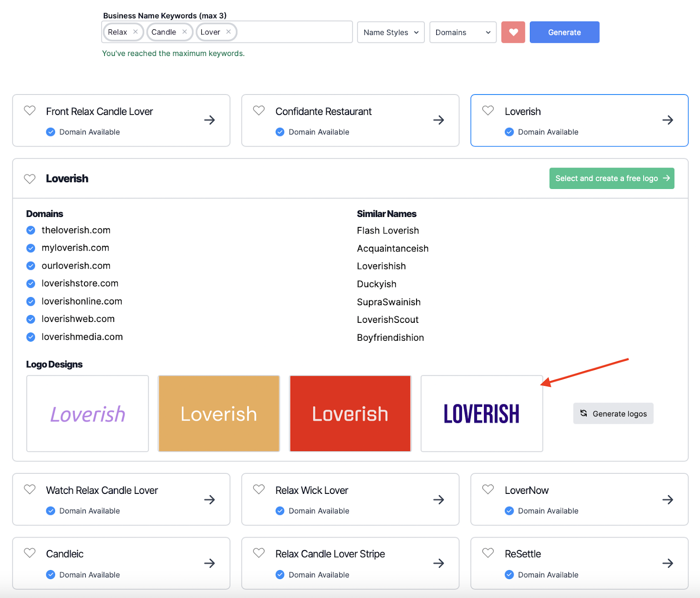
Task: Toggle heart on Loverish detail panel header
Action: click(30, 179)
